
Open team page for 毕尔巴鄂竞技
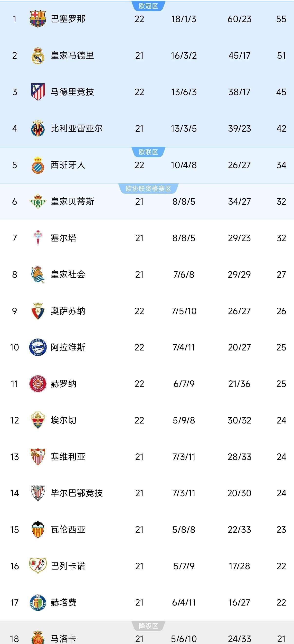[76, 493]
